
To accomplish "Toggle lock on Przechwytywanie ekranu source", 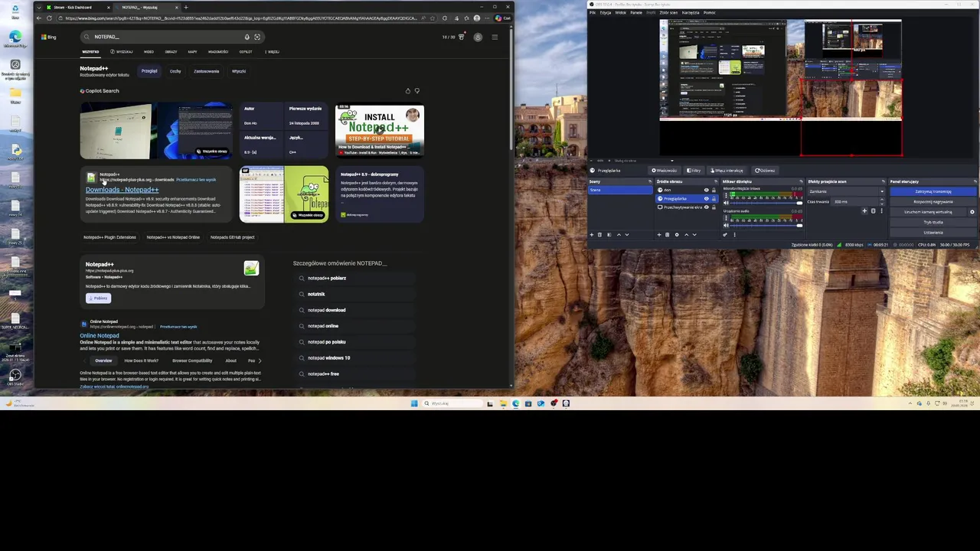I will 714,207.
